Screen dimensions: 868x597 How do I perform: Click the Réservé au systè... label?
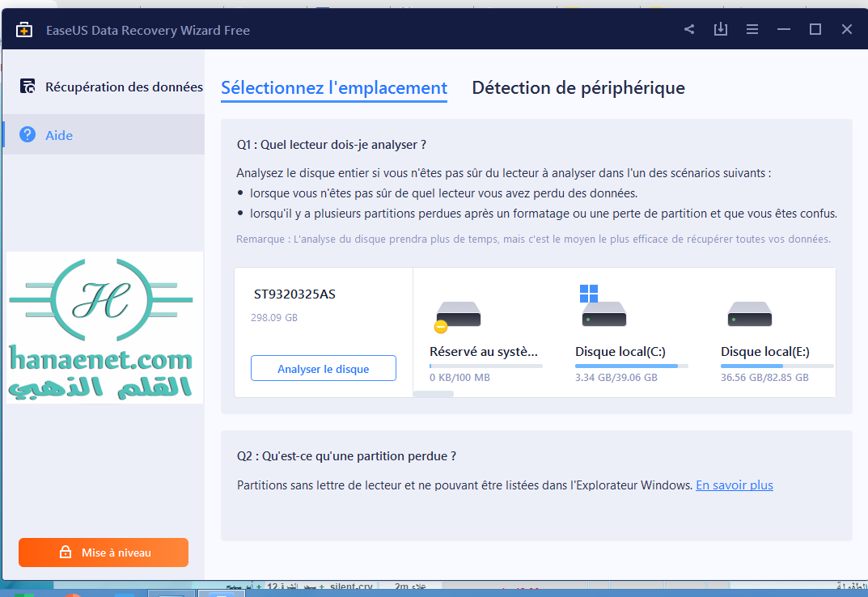(x=484, y=352)
